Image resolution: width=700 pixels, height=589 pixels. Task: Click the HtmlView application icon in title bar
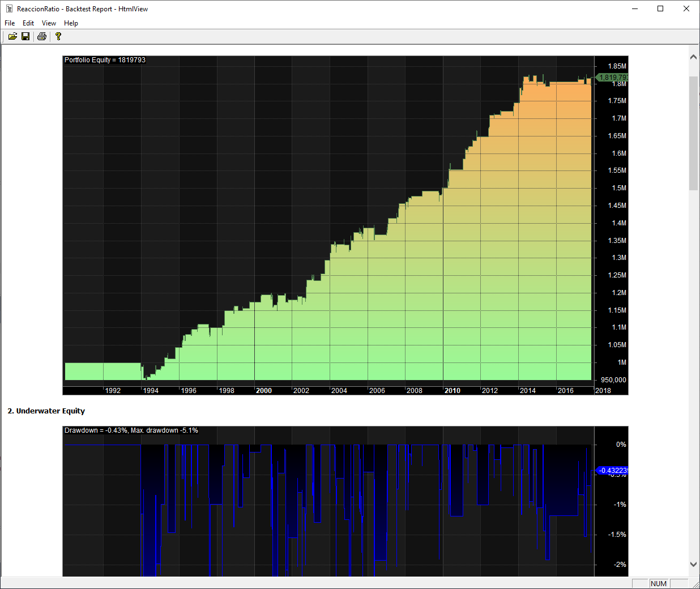9,9
